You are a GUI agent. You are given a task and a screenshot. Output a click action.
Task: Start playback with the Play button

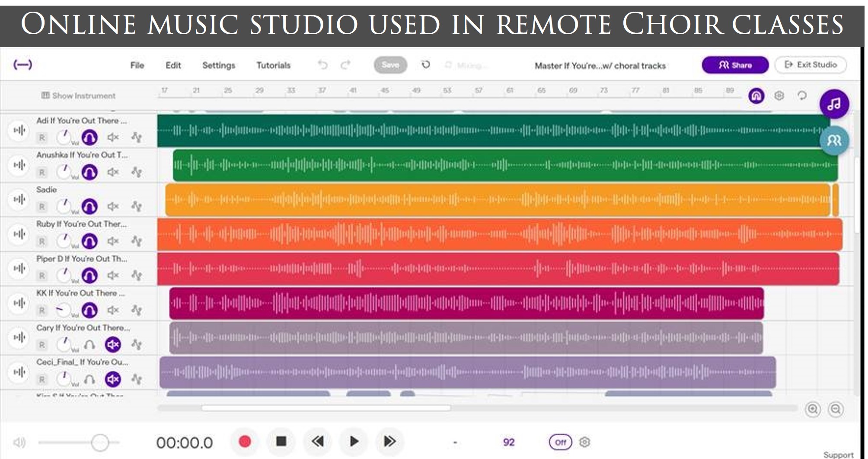pos(354,441)
